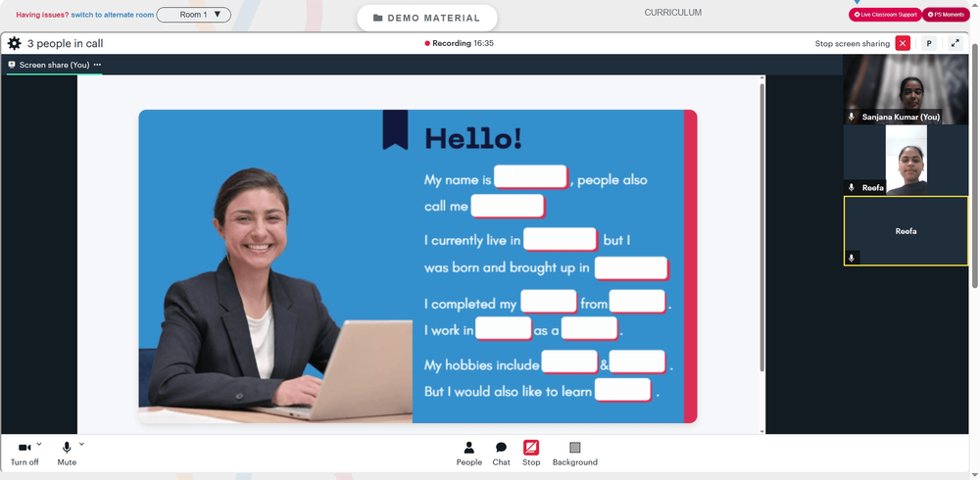Open call settings gear icon
The height and width of the screenshot is (480, 980).
coord(14,44)
